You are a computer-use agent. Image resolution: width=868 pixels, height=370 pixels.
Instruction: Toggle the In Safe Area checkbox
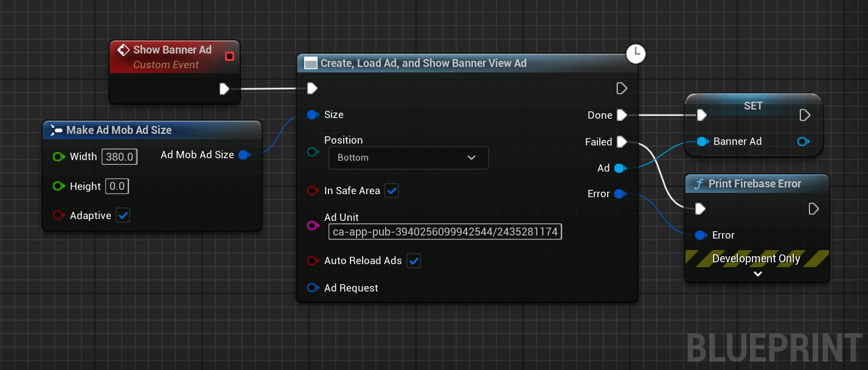click(x=392, y=190)
